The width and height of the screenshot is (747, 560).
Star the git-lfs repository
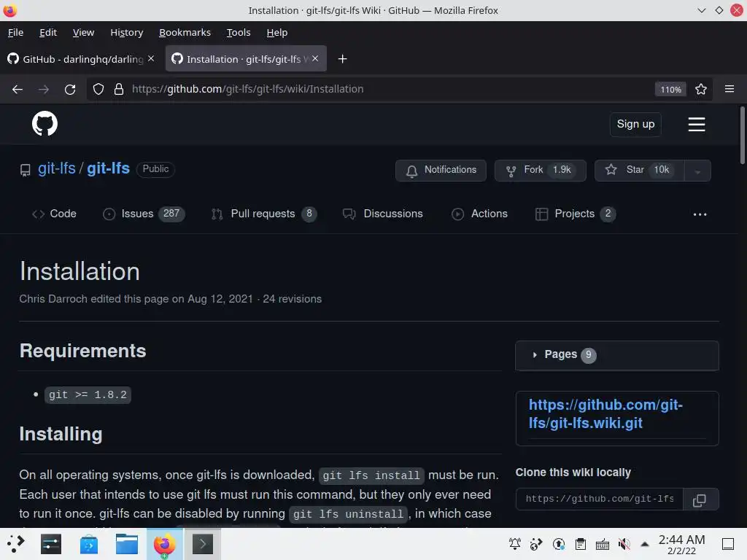639,171
